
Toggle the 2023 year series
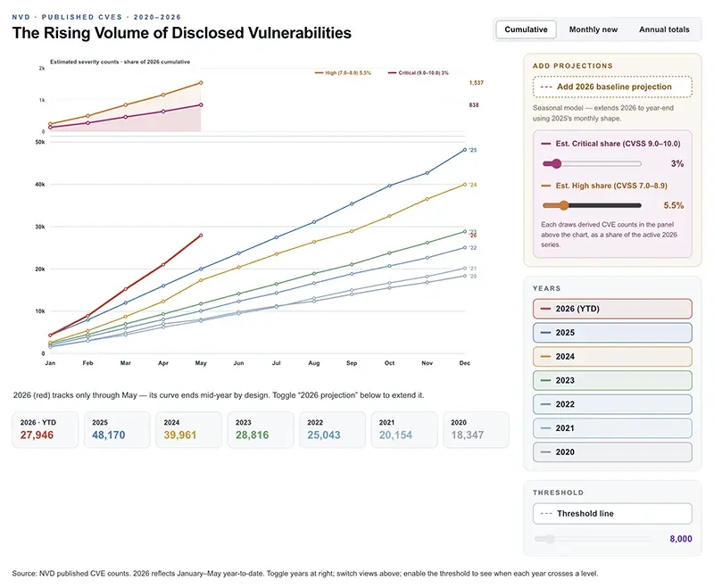click(x=612, y=380)
